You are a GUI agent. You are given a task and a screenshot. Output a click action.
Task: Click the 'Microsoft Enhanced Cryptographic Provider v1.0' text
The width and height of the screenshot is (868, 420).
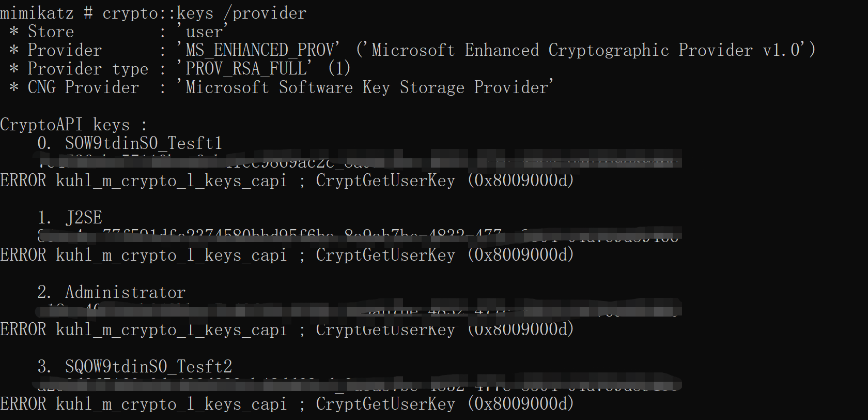tap(586, 50)
